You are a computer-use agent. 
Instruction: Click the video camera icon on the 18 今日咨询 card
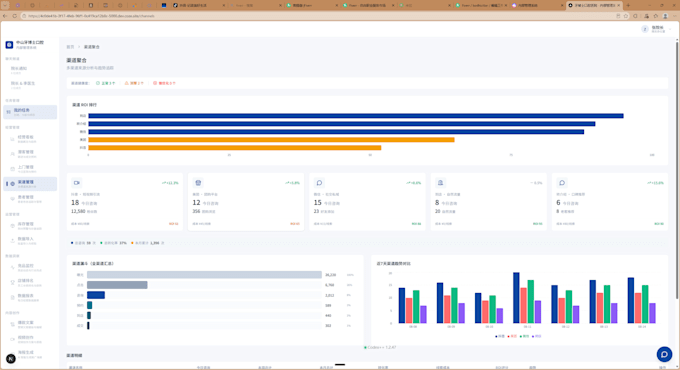pyautogui.click(x=77, y=183)
